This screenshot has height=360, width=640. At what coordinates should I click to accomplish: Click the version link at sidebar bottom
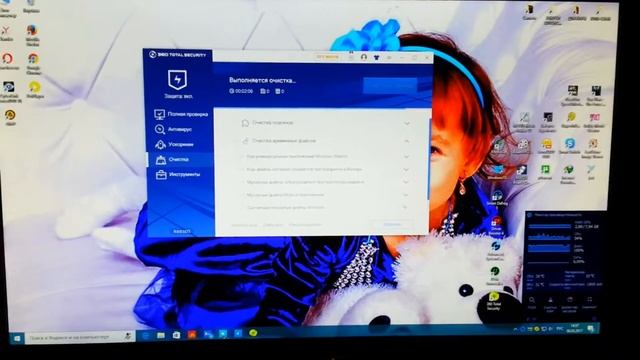click(182, 231)
